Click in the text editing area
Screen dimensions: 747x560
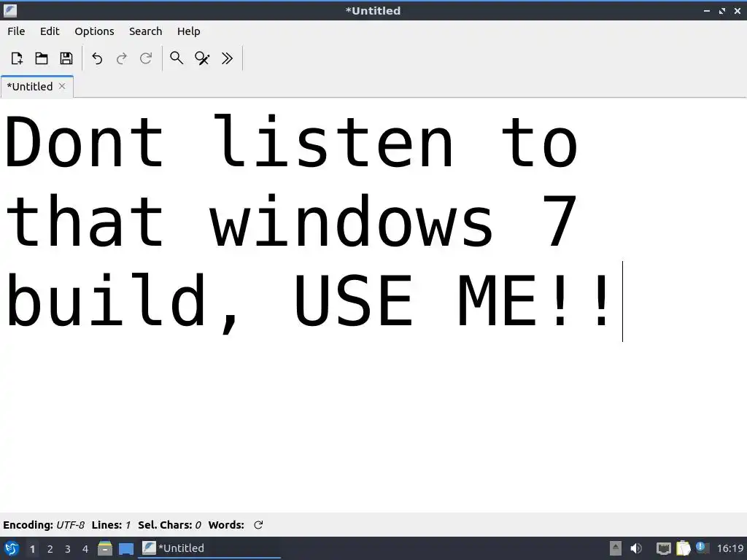click(373, 305)
